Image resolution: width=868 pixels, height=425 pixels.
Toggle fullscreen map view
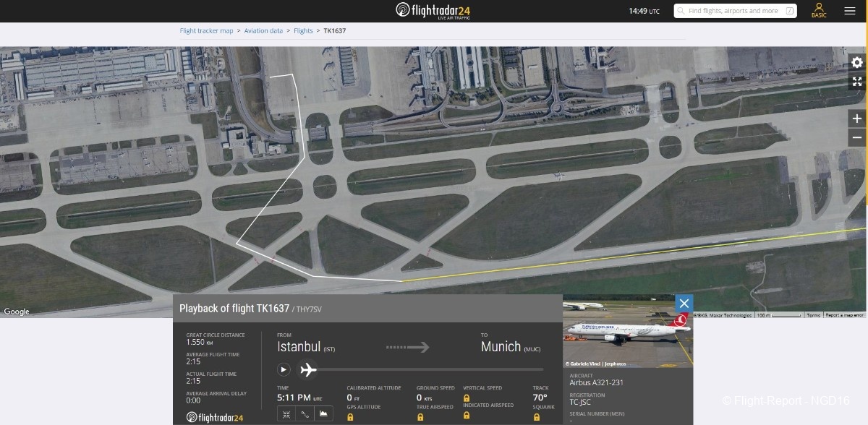(857, 82)
